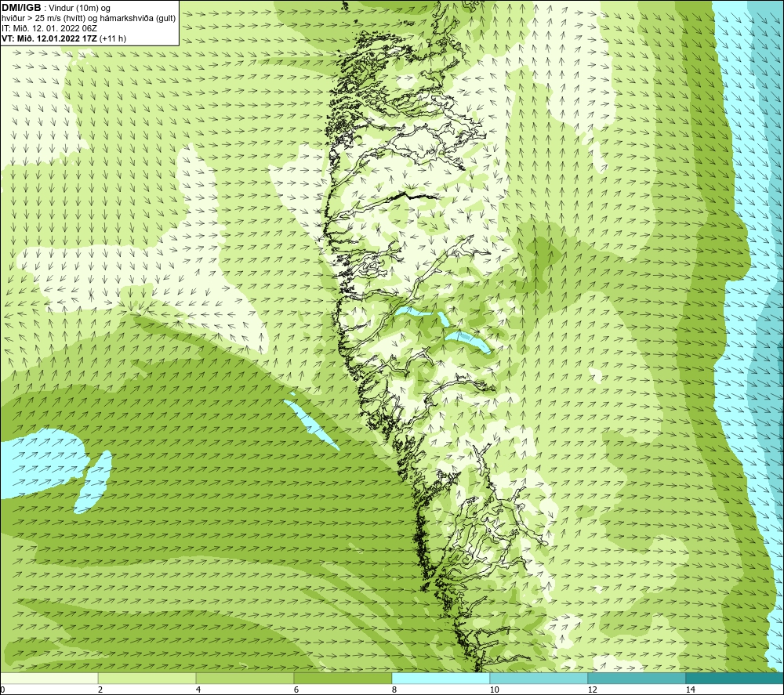Click the scale label 14
This screenshot has width=784, height=695.
[x=690, y=690]
